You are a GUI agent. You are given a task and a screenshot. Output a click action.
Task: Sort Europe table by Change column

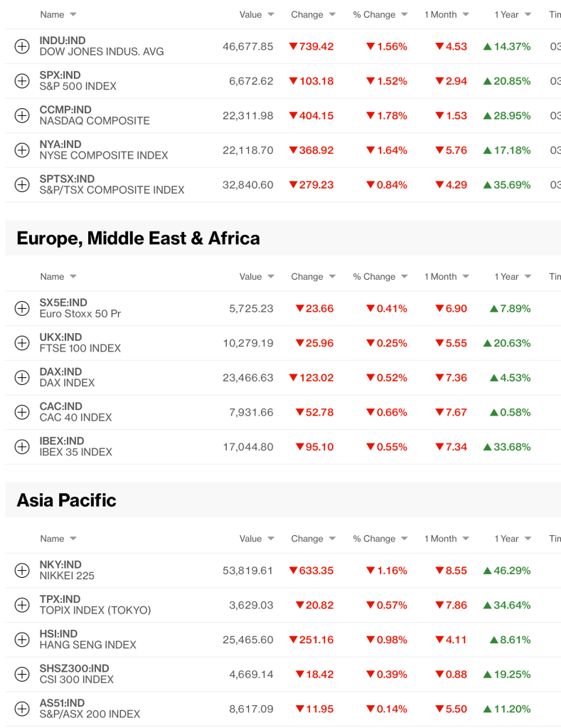pos(313,277)
